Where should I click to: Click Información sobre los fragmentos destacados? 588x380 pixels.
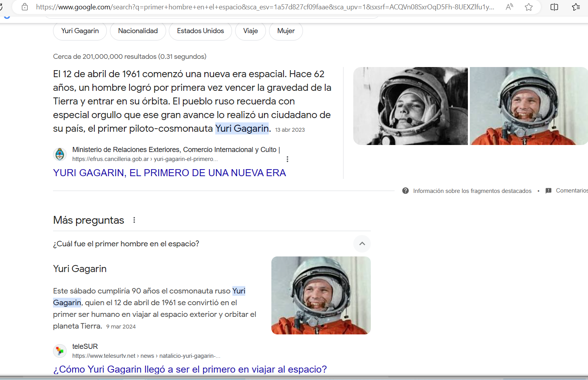[x=472, y=191]
